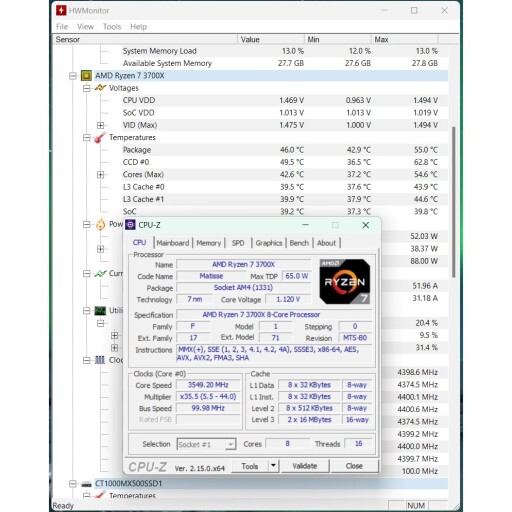Open the Tools dropdown arrow in CPU-Z
This screenshot has width=512, height=512.
tap(273, 466)
